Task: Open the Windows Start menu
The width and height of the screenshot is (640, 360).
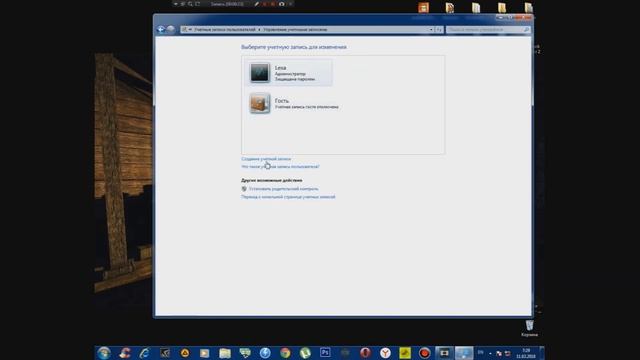Action: click(x=104, y=353)
